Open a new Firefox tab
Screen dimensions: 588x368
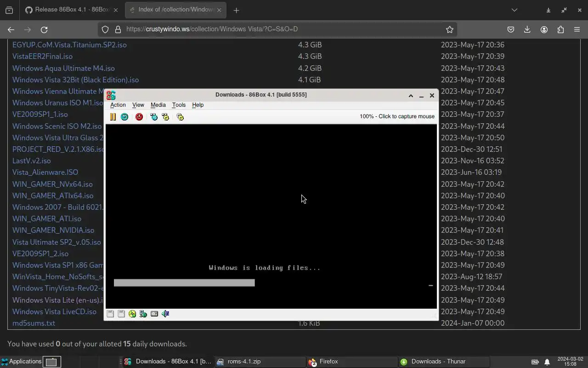tap(236, 10)
